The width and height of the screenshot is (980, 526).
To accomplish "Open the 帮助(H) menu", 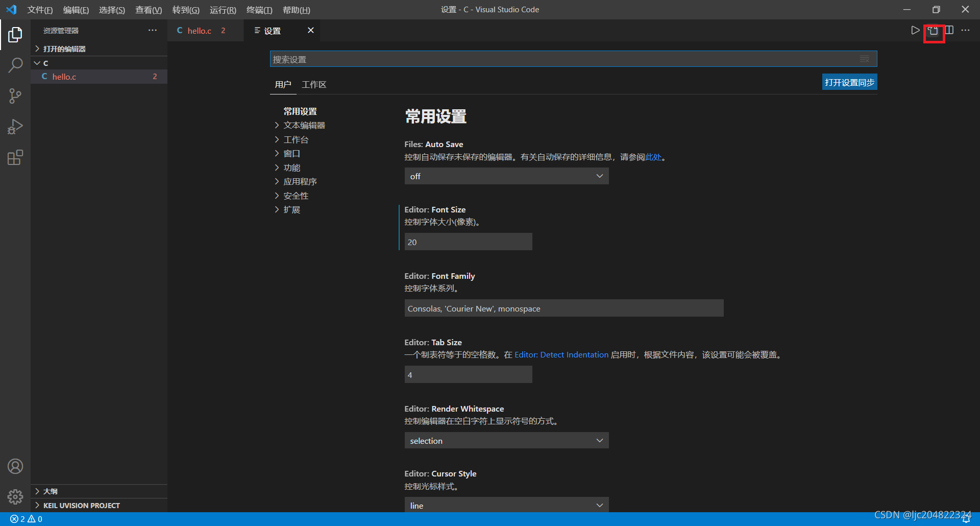I will (x=297, y=10).
